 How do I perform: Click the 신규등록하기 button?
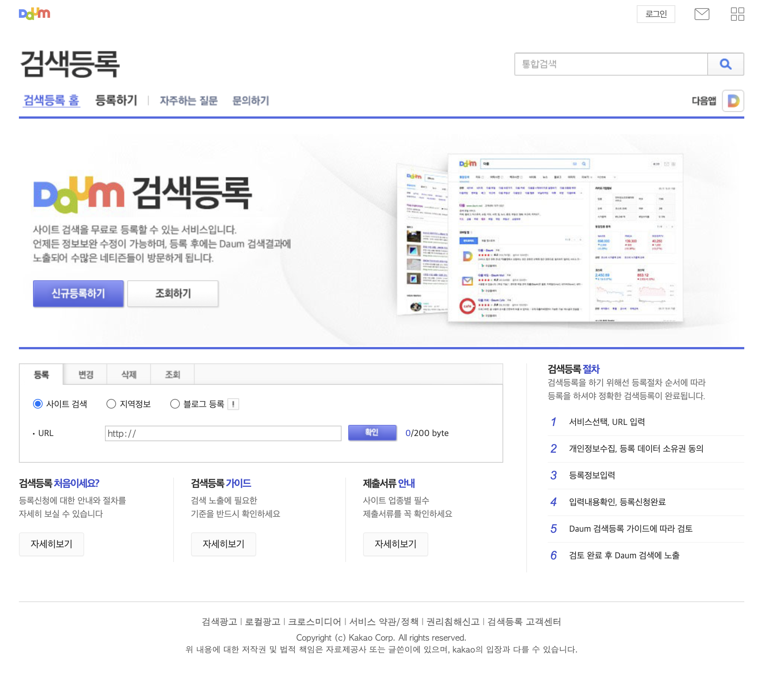tap(78, 293)
